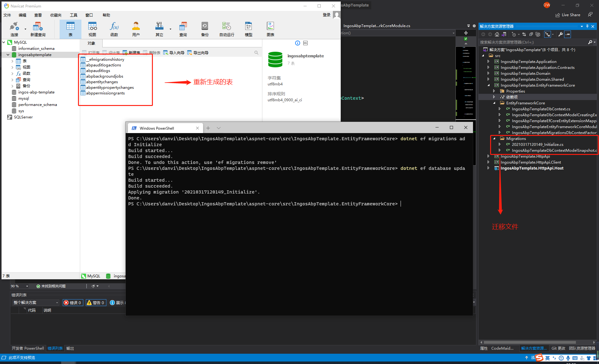Select the 函数 f(x) toolbar icon

tap(114, 29)
